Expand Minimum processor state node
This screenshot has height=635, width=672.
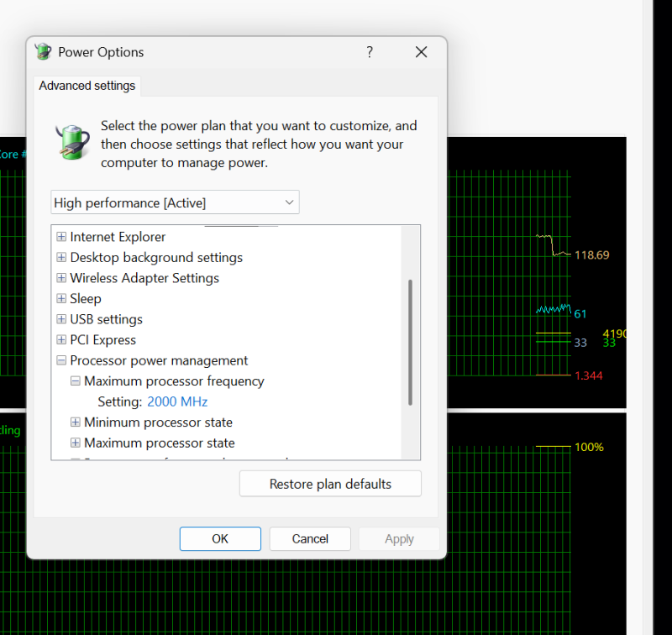pos(76,422)
